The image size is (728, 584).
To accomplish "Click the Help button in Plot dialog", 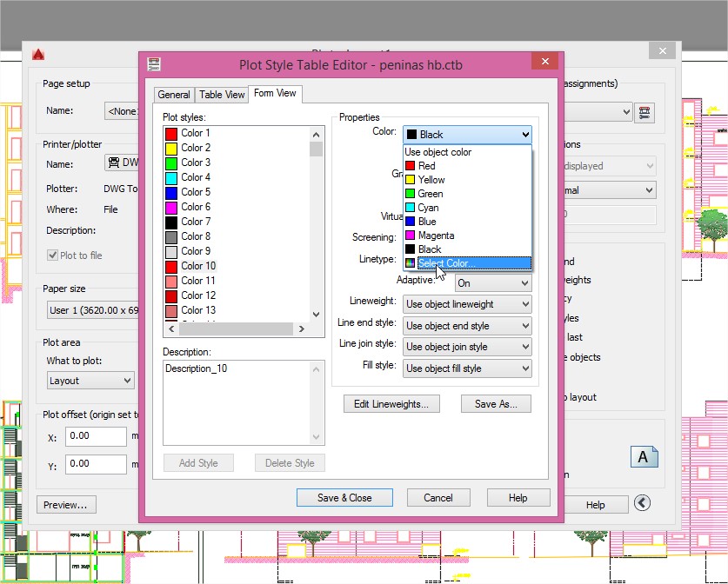I will 595,505.
